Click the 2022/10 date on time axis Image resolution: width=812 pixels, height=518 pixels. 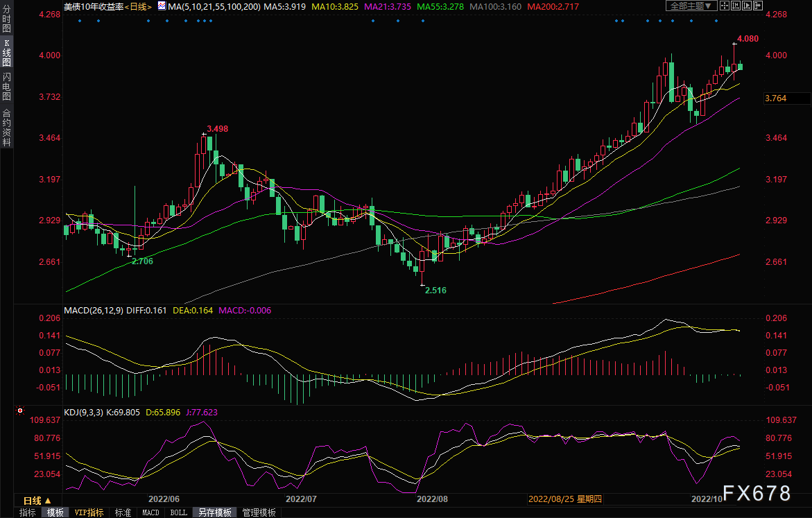click(x=707, y=499)
